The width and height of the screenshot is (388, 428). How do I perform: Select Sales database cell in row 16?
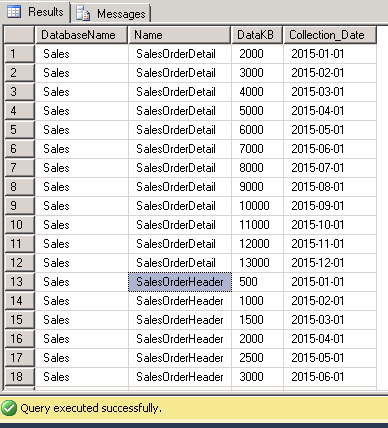pos(81,339)
